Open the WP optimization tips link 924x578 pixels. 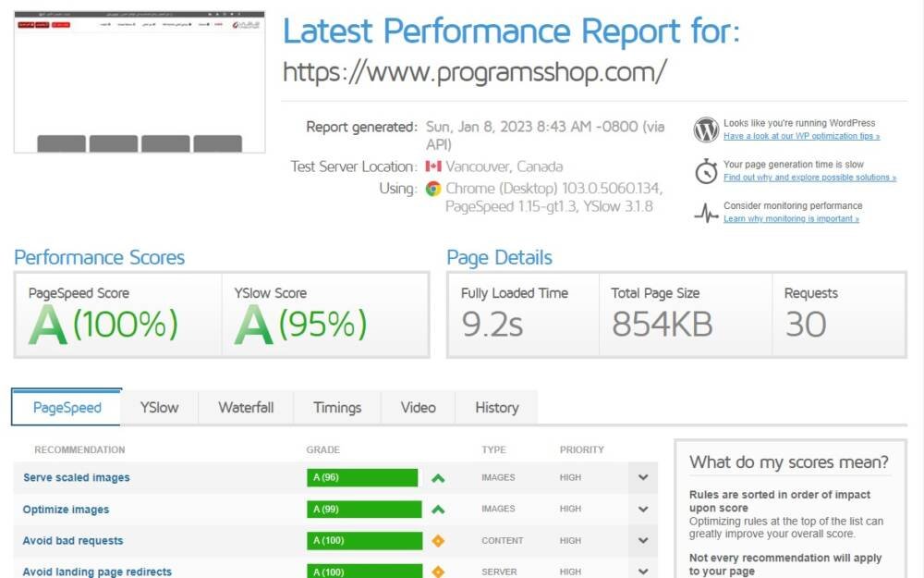coord(801,136)
